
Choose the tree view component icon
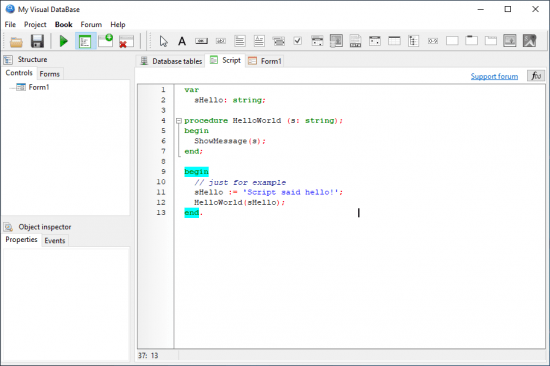[x=413, y=41]
